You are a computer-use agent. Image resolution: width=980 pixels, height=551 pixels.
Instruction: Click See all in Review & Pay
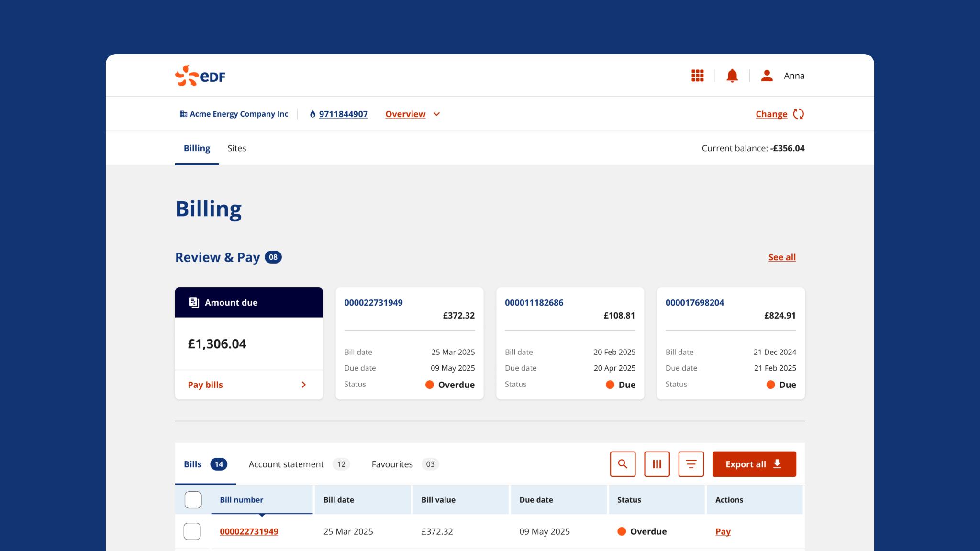pos(782,257)
